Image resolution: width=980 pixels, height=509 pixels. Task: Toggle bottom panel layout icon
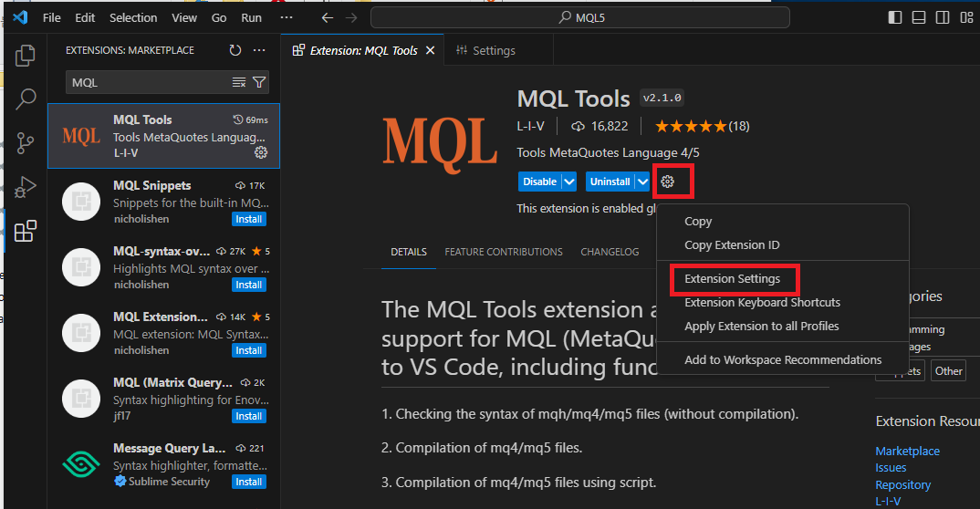(919, 17)
